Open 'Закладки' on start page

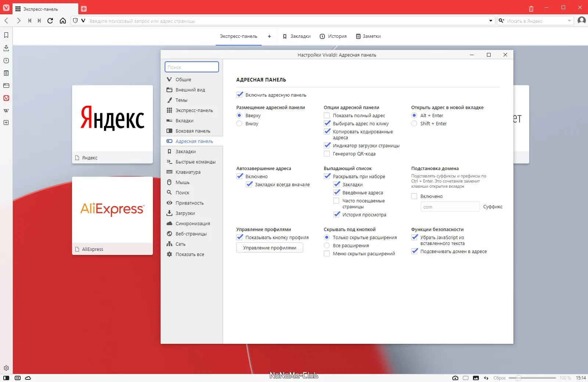coord(297,36)
